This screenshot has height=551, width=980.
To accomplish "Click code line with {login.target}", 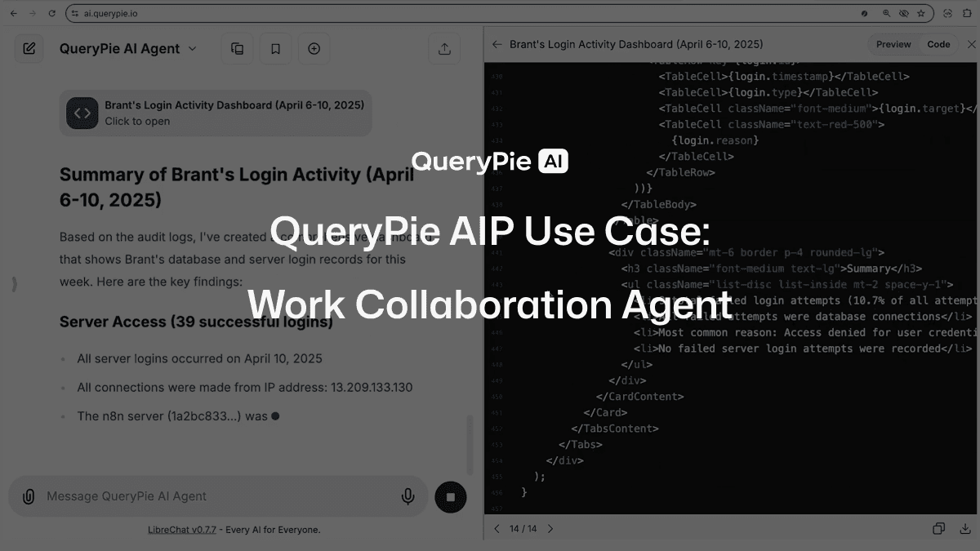I will tap(818, 108).
